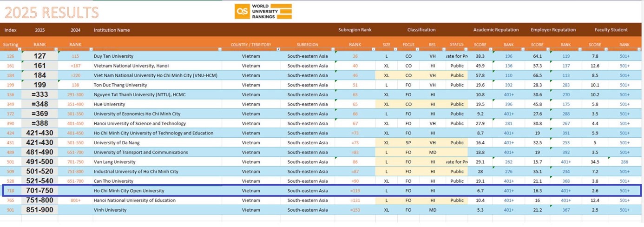Select the Nguyen Tat Thanh University (NTTU) cell
This screenshot has height=227, width=644.
[157, 94]
